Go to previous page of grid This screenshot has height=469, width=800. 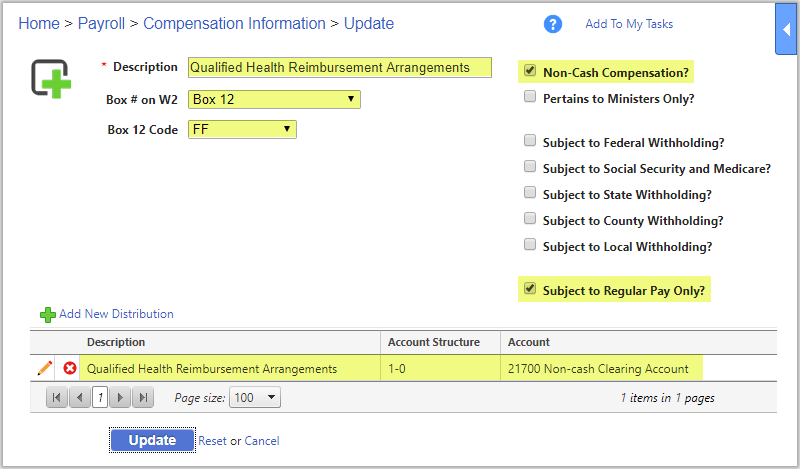tap(78, 398)
